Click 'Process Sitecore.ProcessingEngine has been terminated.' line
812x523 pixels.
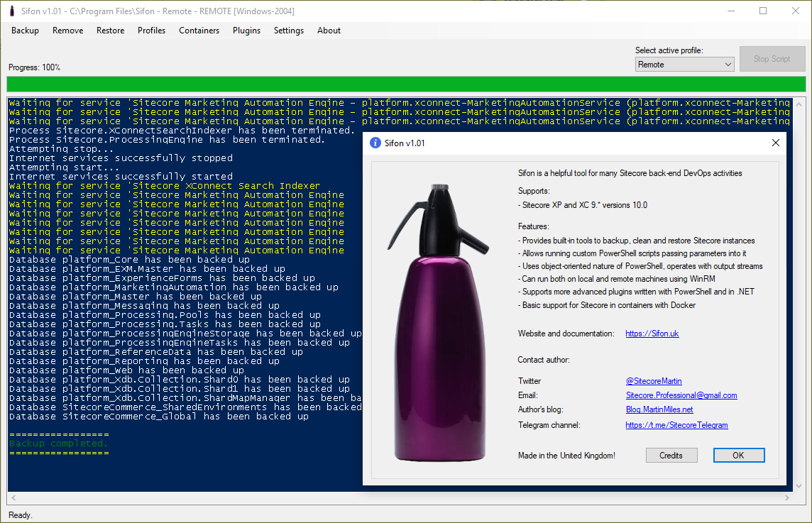(x=167, y=139)
